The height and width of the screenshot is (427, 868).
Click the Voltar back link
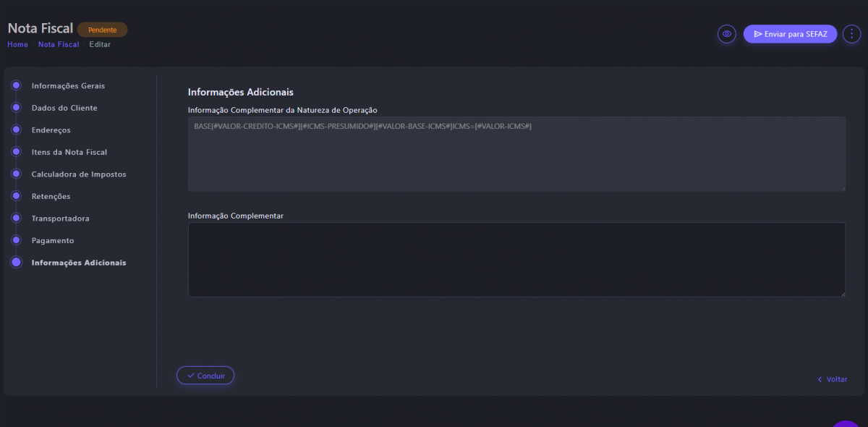(x=832, y=379)
